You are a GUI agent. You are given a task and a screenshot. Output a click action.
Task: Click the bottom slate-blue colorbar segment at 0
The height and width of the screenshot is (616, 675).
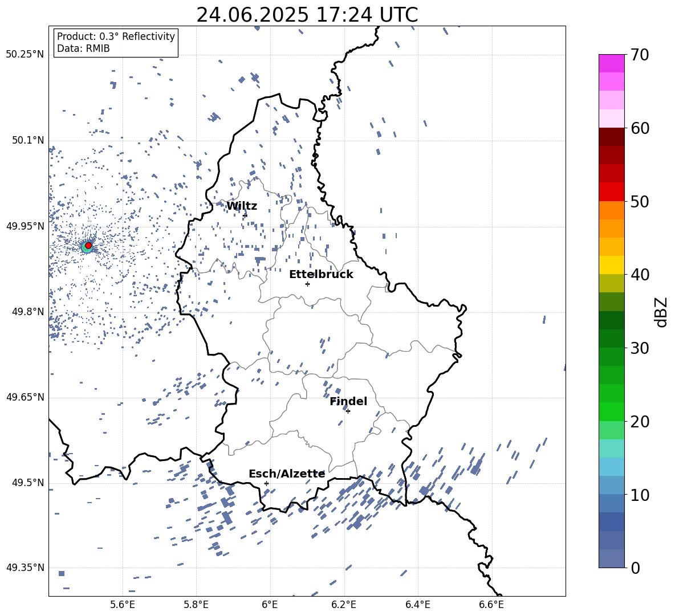point(611,558)
